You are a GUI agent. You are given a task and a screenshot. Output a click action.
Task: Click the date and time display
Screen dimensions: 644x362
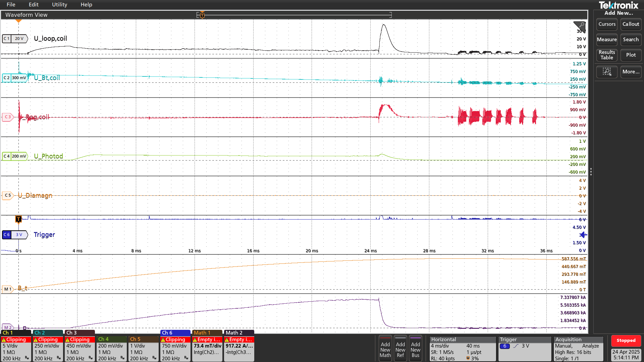tap(626, 355)
